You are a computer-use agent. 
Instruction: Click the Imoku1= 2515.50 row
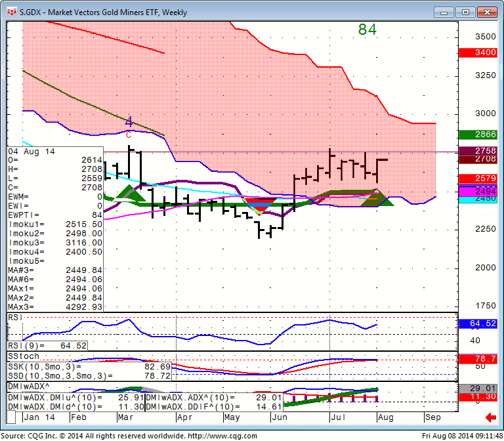55,224
